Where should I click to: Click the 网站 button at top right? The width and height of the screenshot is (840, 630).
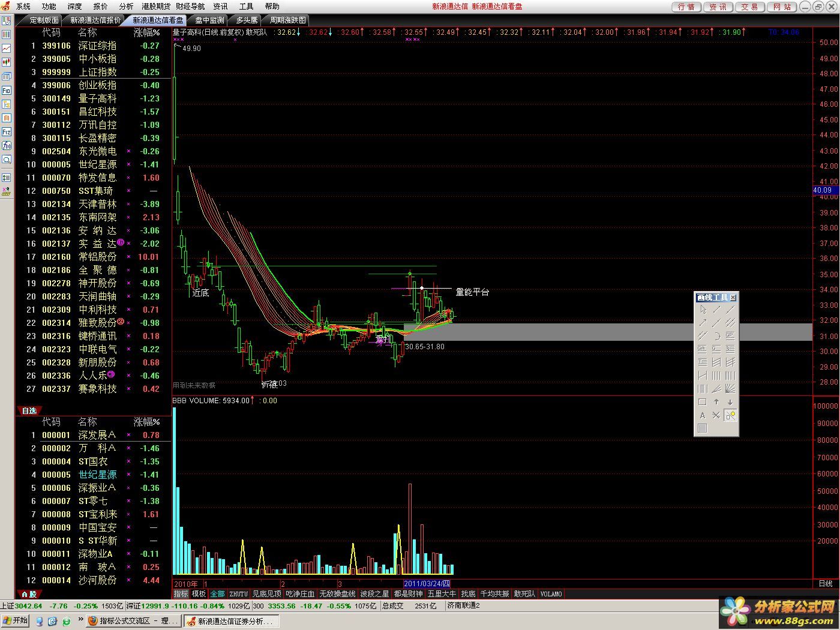(782, 7)
